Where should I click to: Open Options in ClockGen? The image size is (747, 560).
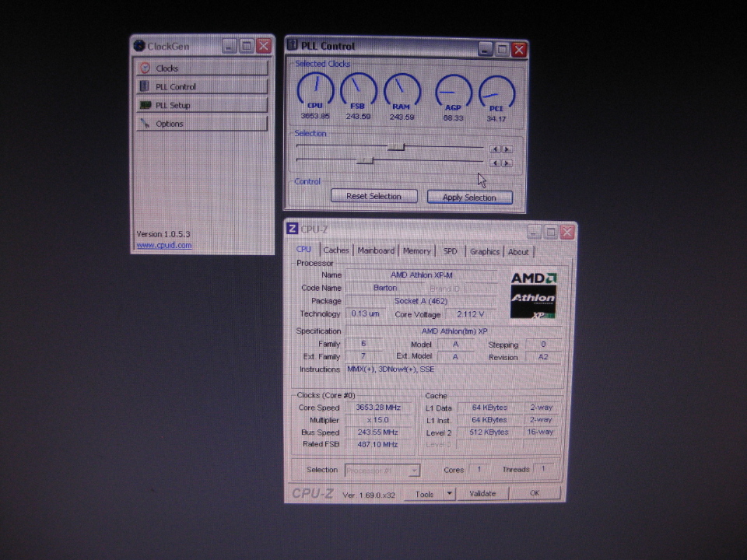tap(202, 124)
